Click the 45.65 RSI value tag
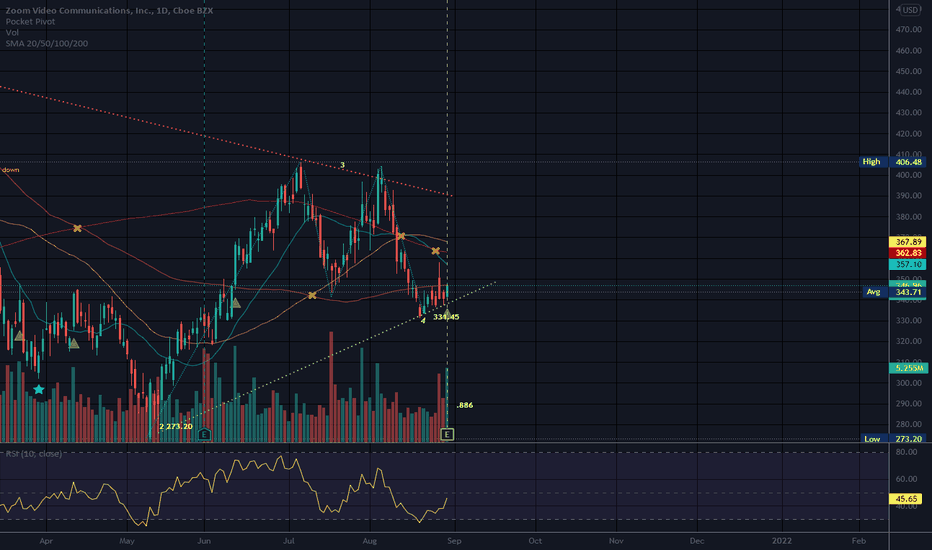 coord(906,499)
